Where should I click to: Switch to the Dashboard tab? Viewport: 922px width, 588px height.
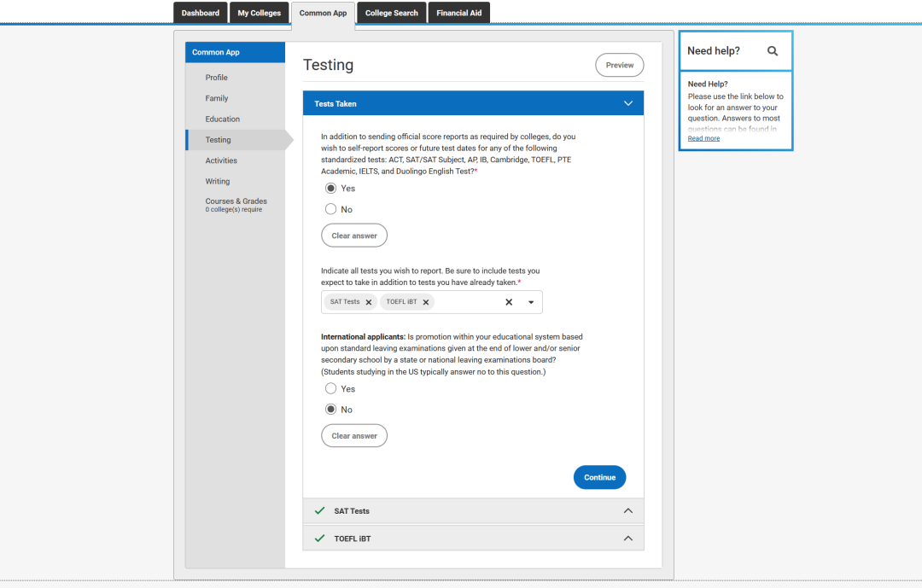[x=201, y=13]
